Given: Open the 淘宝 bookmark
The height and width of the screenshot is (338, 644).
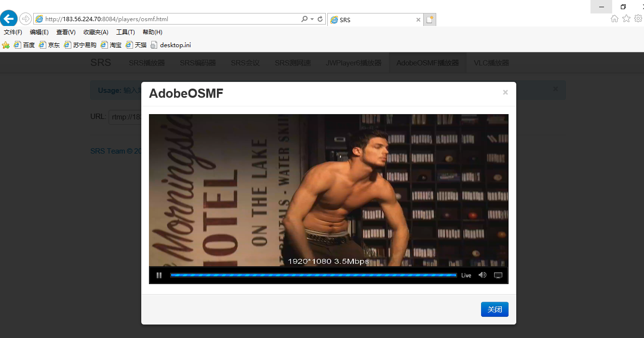Looking at the screenshot, I should click(x=111, y=45).
